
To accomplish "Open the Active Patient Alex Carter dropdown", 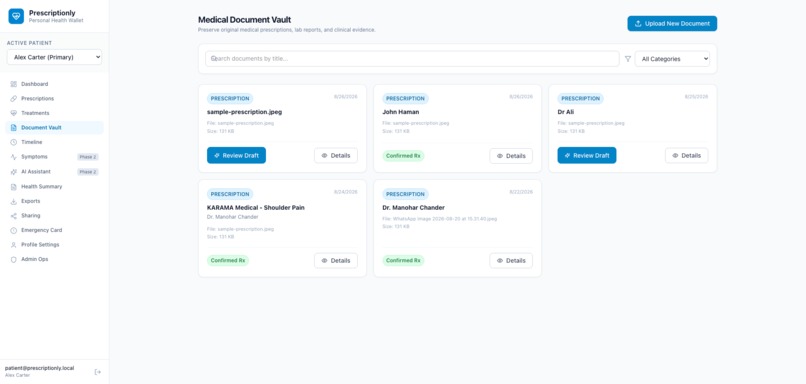I will coord(54,57).
